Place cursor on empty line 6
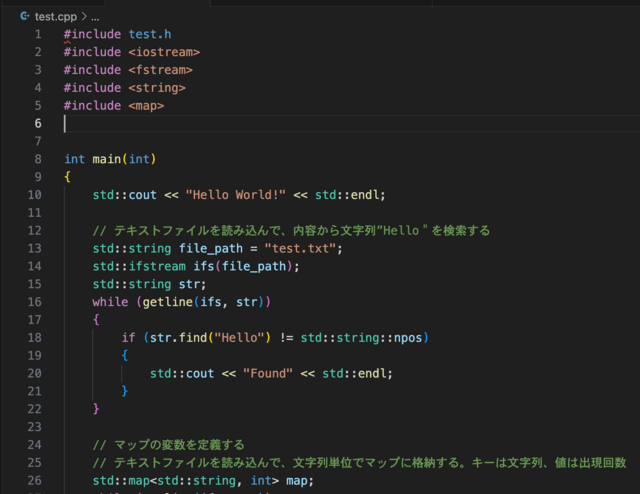640x494 pixels. [x=200, y=123]
